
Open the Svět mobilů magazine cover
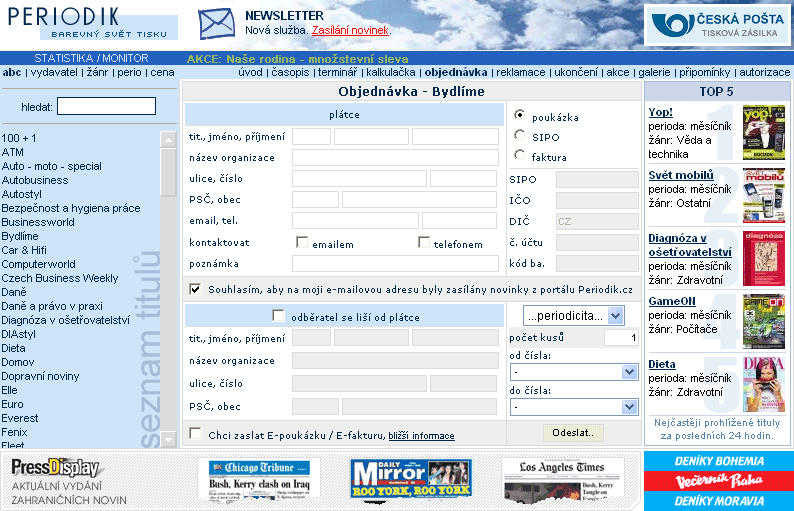tap(764, 196)
